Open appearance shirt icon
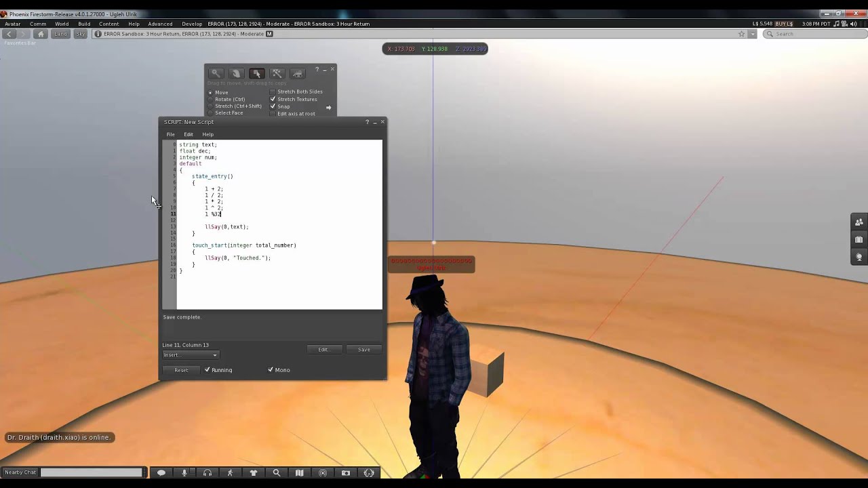The image size is (868, 488). pos(254,473)
